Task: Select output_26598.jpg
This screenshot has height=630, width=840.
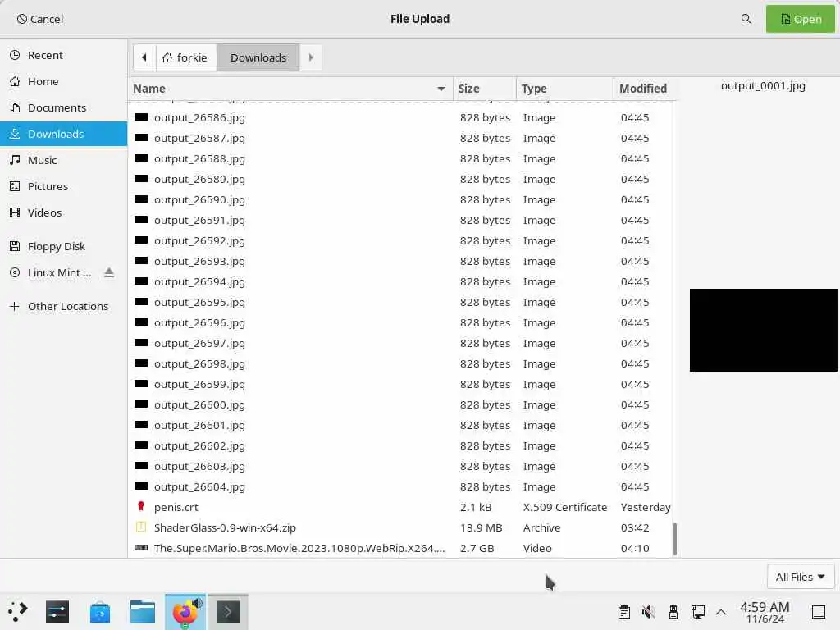Action: (x=399, y=363)
